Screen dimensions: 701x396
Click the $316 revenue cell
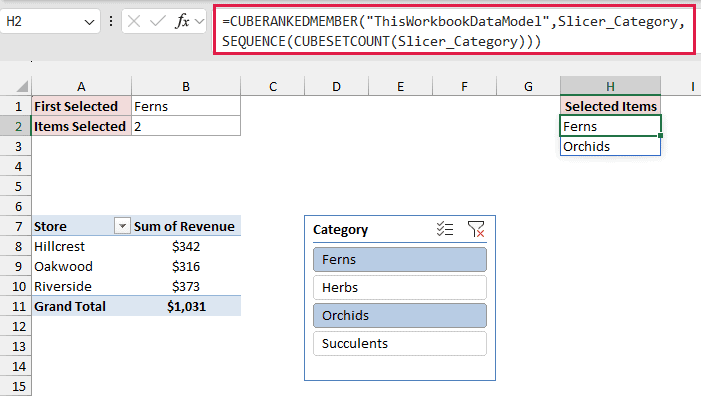(x=186, y=266)
